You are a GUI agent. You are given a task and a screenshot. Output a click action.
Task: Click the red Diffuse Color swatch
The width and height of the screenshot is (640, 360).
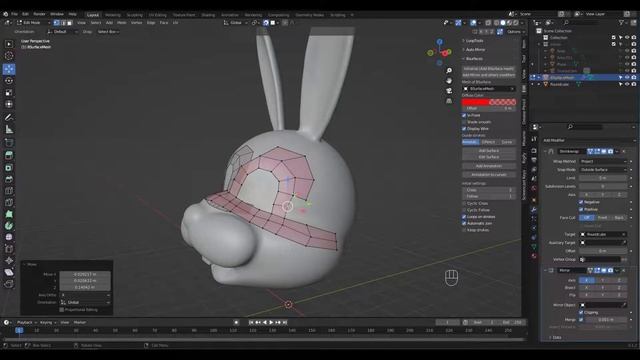coord(489,102)
